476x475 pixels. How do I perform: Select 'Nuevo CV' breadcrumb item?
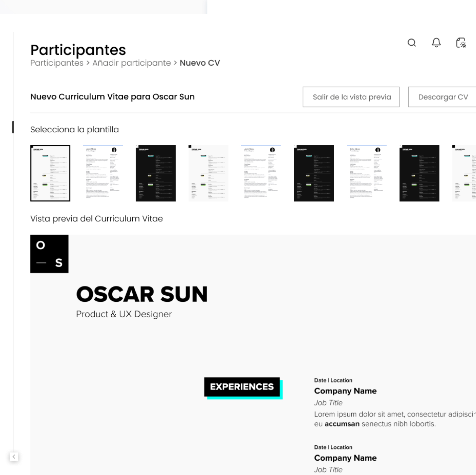pyautogui.click(x=200, y=63)
